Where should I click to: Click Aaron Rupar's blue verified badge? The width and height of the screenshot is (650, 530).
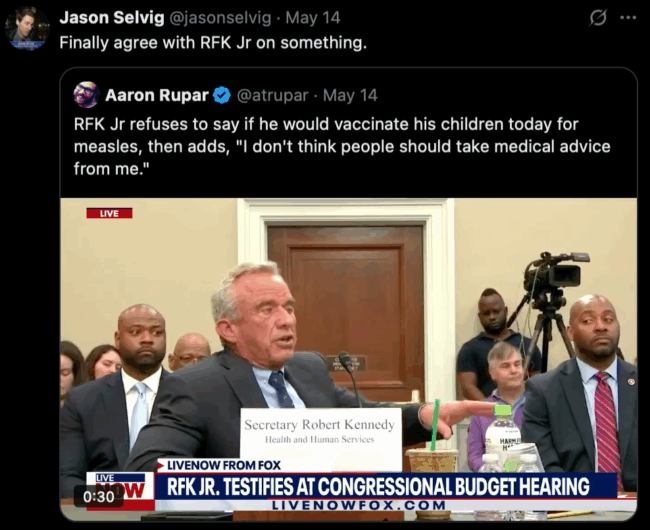click(x=222, y=95)
